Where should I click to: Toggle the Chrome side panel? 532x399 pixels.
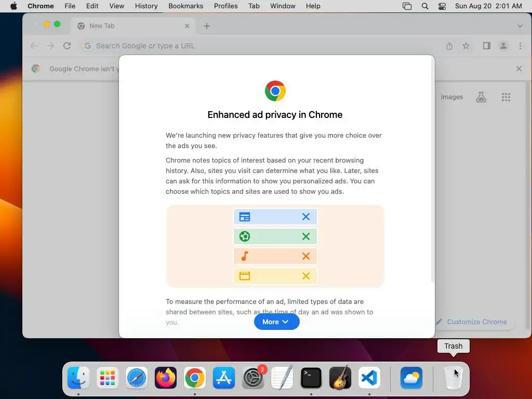(x=486, y=46)
